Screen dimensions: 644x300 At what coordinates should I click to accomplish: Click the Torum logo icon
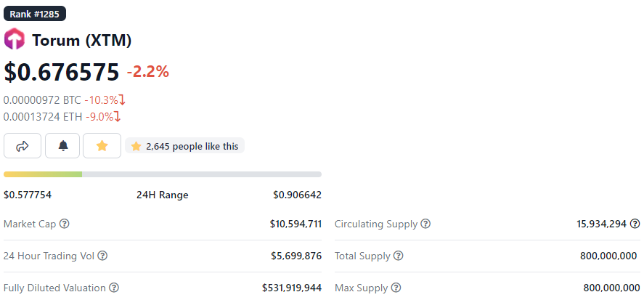point(15,39)
